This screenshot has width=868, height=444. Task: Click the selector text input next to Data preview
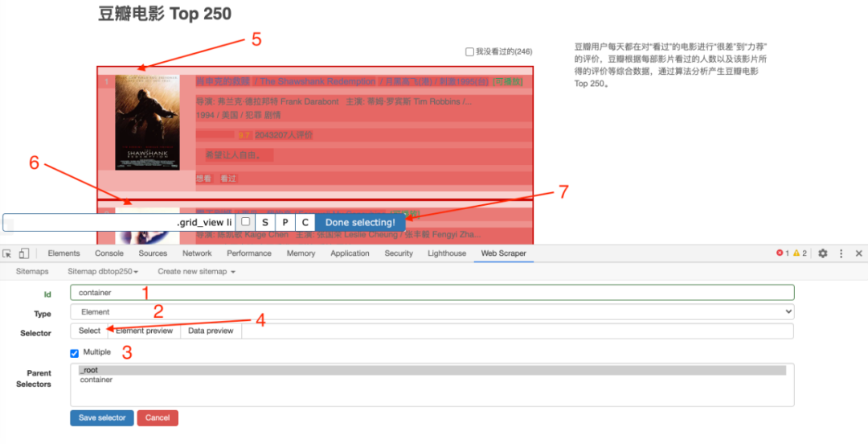pos(518,331)
